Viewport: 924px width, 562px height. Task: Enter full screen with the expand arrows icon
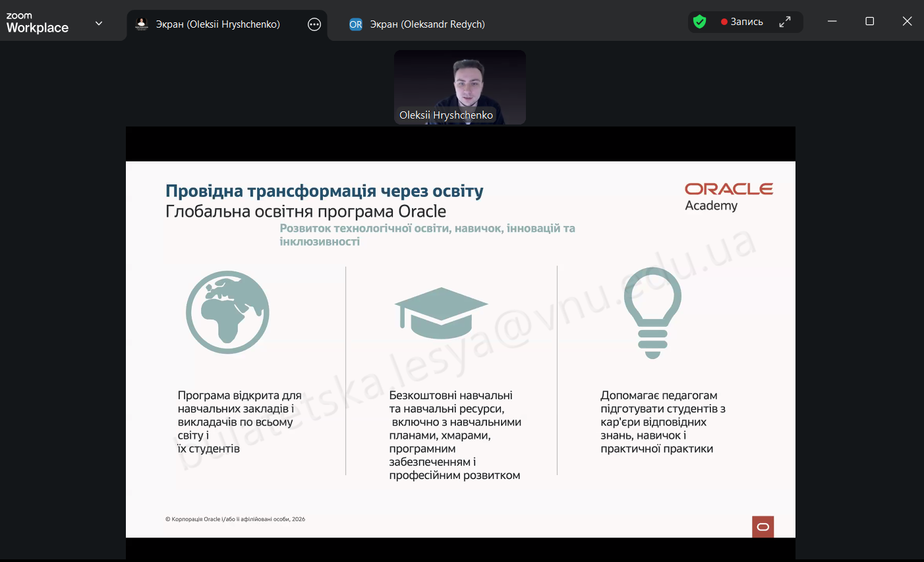785,22
